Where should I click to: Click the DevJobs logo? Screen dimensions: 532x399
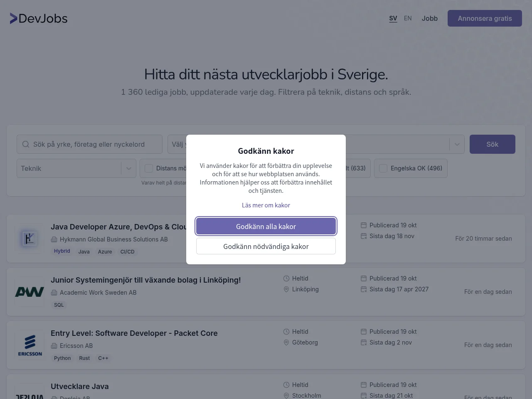click(39, 18)
